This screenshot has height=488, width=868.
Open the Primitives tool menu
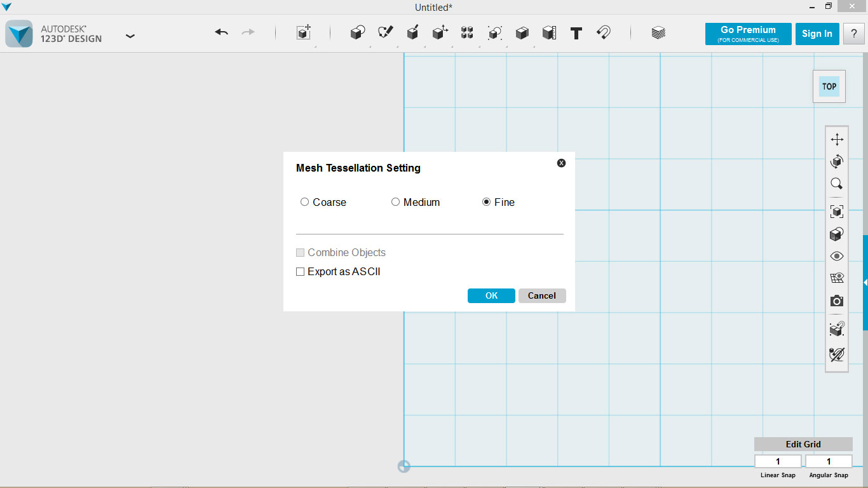click(358, 32)
